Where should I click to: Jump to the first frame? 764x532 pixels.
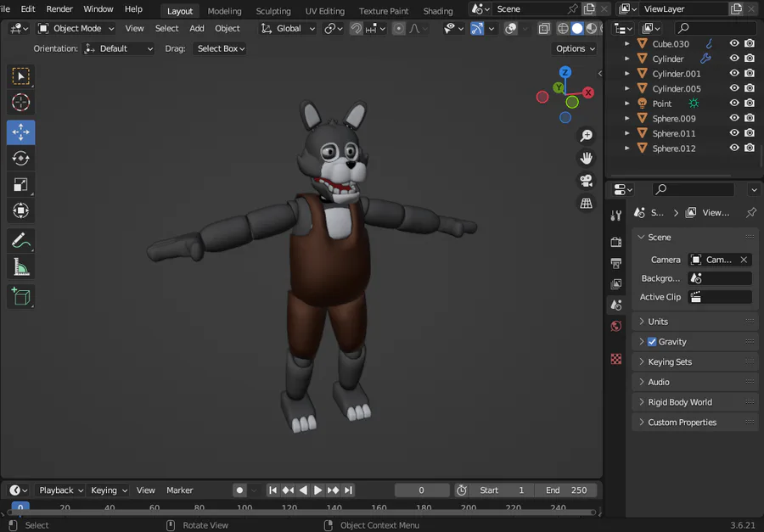pyautogui.click(x=272, y=490)
